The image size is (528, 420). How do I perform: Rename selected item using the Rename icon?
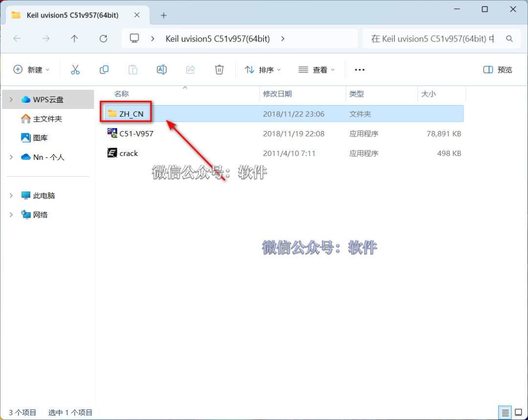tap(161, 69)
